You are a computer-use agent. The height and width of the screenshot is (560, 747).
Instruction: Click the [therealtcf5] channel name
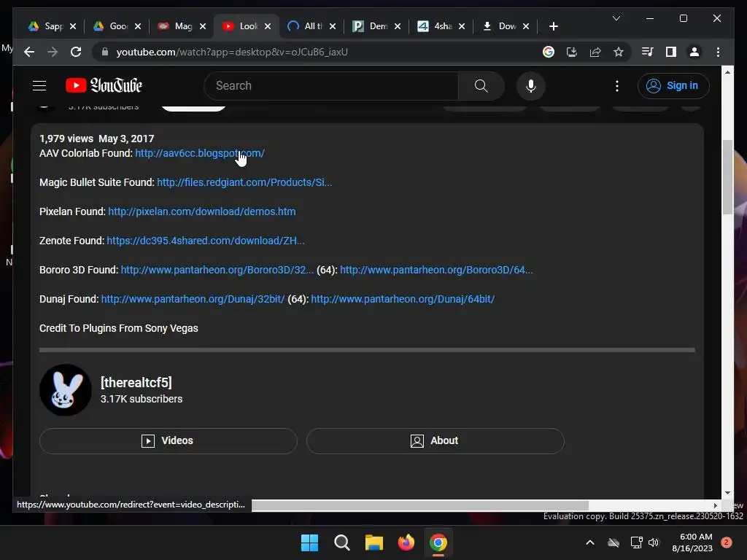pyautogui.click(x=136, y=382)
